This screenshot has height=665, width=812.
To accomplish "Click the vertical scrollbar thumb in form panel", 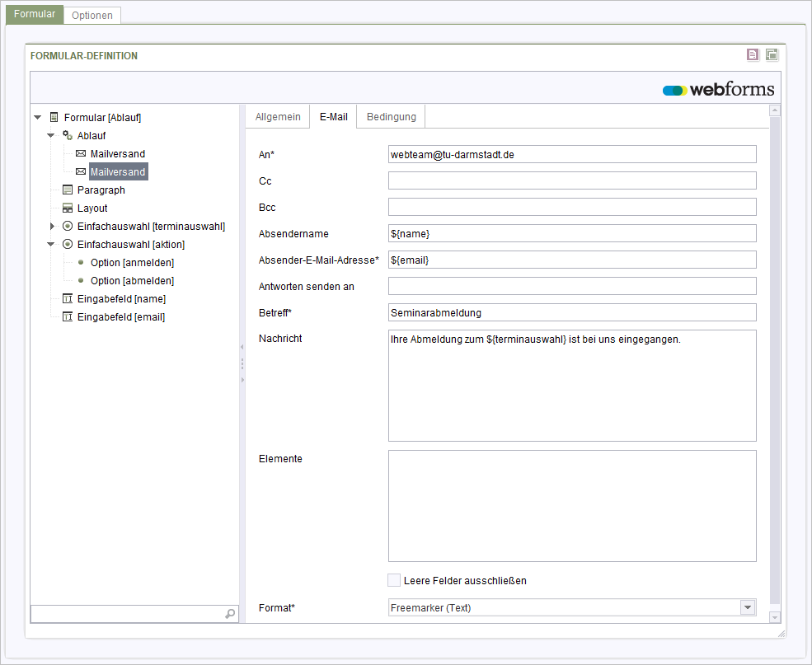I will (775, 360).
